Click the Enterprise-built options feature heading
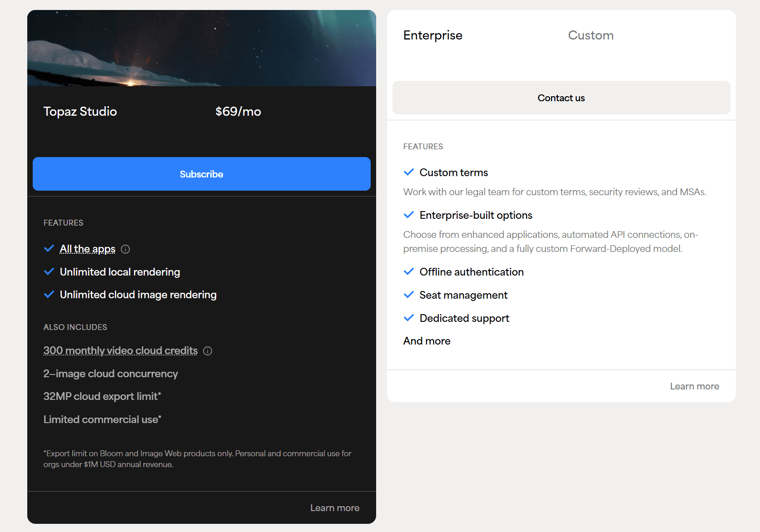 pos(476,215)
